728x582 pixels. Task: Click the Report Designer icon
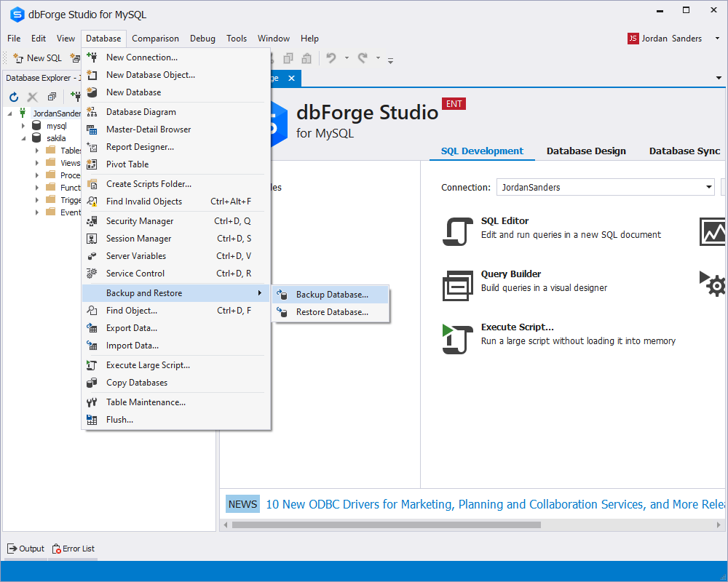click(x=92, y=147)
